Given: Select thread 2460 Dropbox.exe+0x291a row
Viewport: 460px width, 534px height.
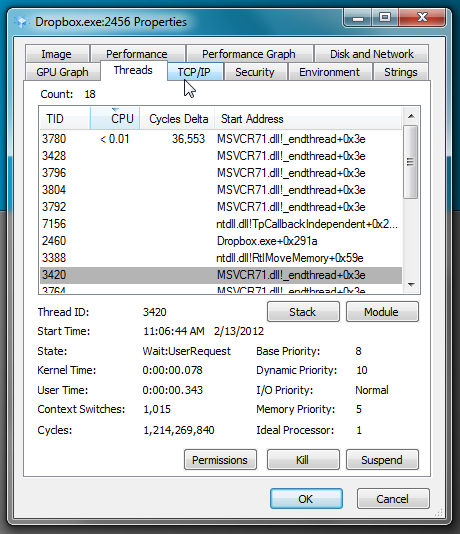Looking at the screenshot, I should coord(221,241).
